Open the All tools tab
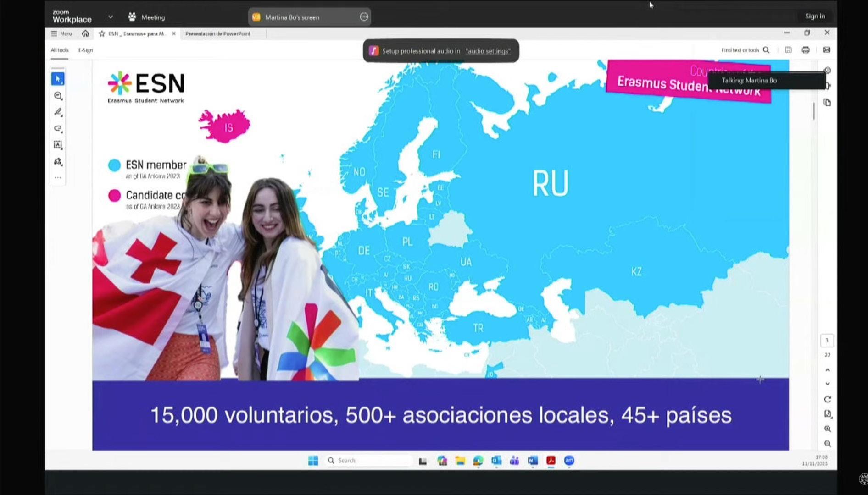868x495 pixels. pyautogui.click(x=60, y=50)
